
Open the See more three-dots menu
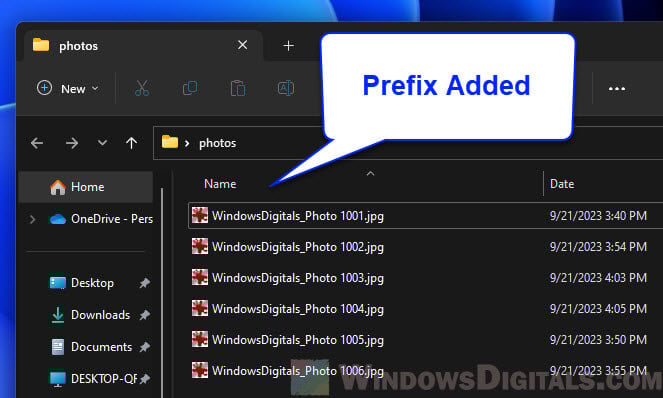(x=616, y=89)
